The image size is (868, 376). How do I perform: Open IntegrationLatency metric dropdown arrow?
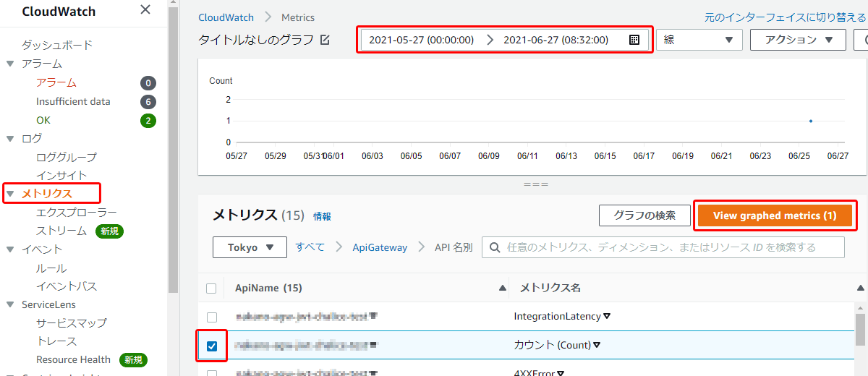(x=608, y=316)
